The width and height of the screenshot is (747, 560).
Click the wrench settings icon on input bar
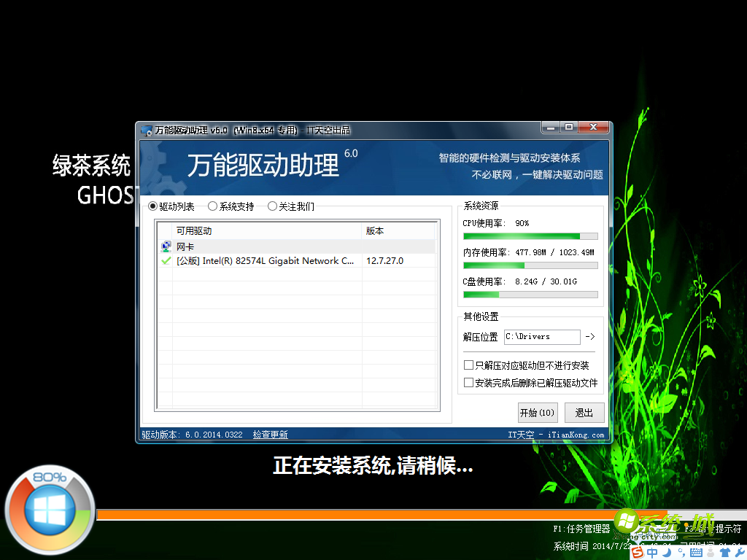740,552
